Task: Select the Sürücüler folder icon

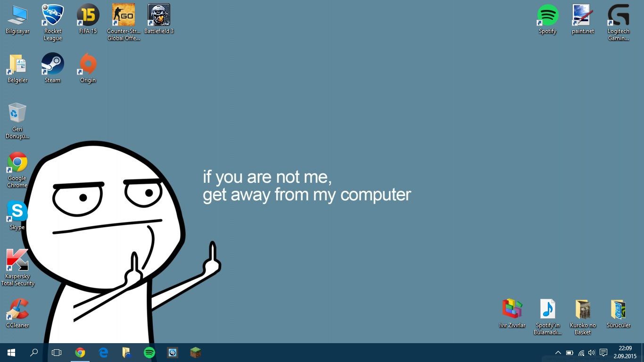Action: [618, 313]
